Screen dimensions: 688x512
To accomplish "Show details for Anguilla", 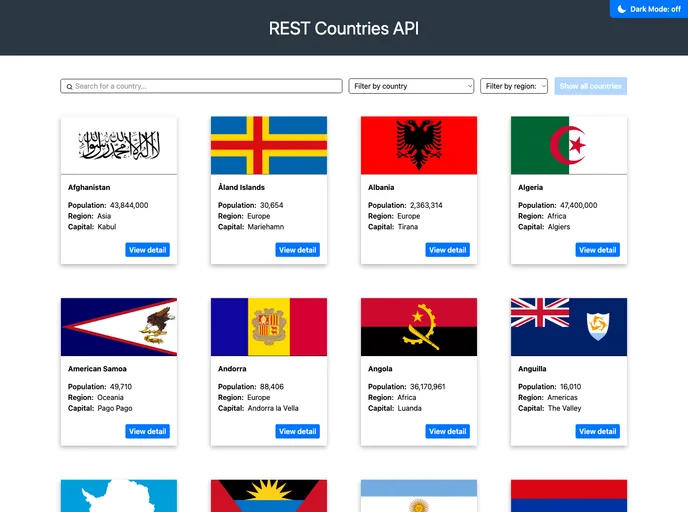I will tap(597, 431).
